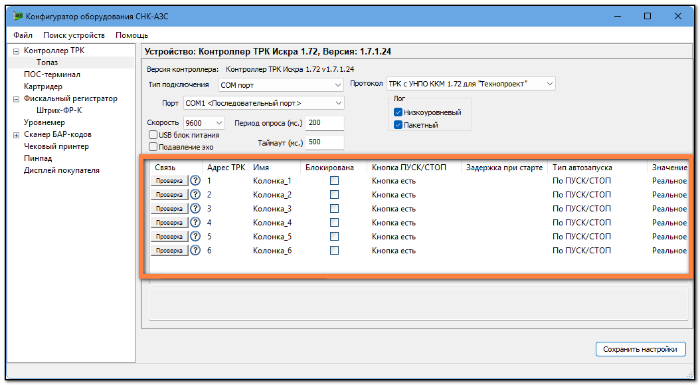This screenshot has height=385, width=700.
Task: Select ПОС-терминал in the tree
Action: (52, 74)
